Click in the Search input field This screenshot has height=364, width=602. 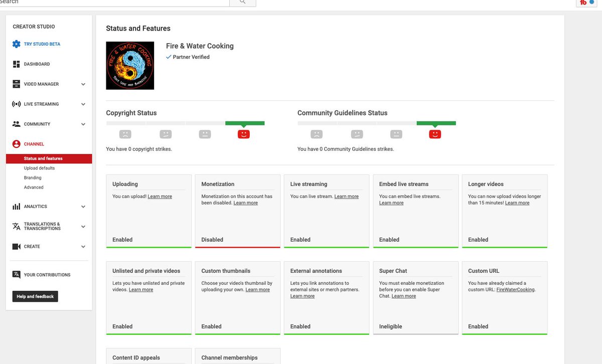coord(114,3)
